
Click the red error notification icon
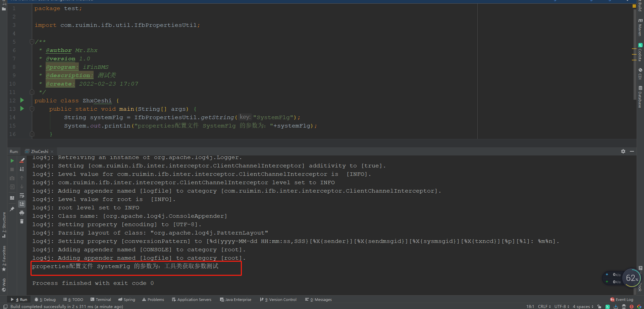point(632,306)
